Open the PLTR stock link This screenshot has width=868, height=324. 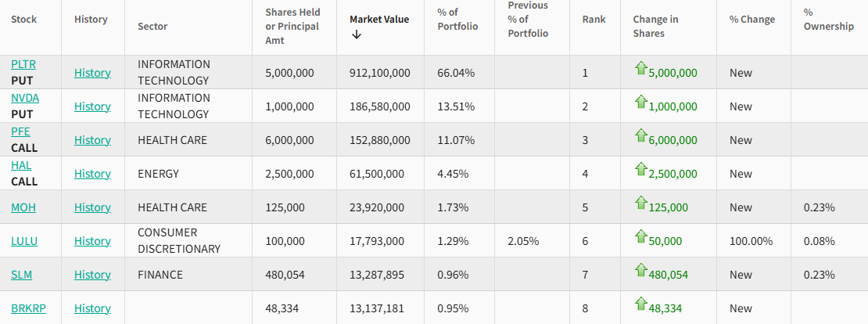click(x=23, y=64)
